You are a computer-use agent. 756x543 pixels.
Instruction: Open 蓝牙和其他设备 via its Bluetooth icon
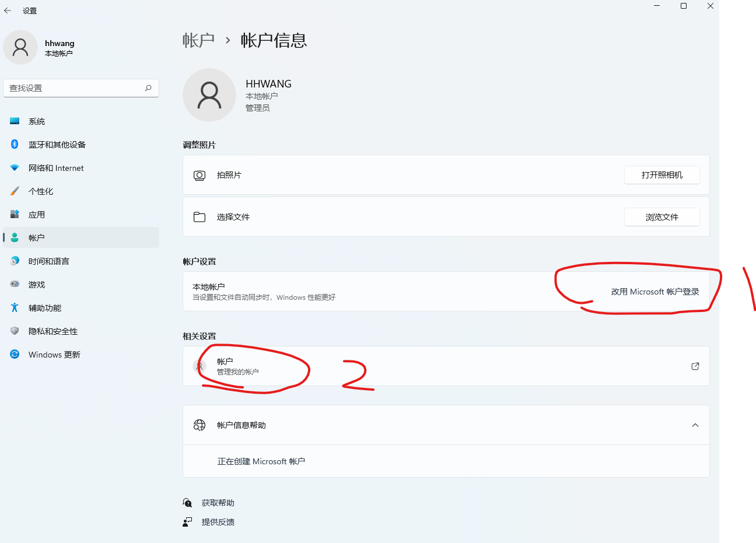coord(14,144)
